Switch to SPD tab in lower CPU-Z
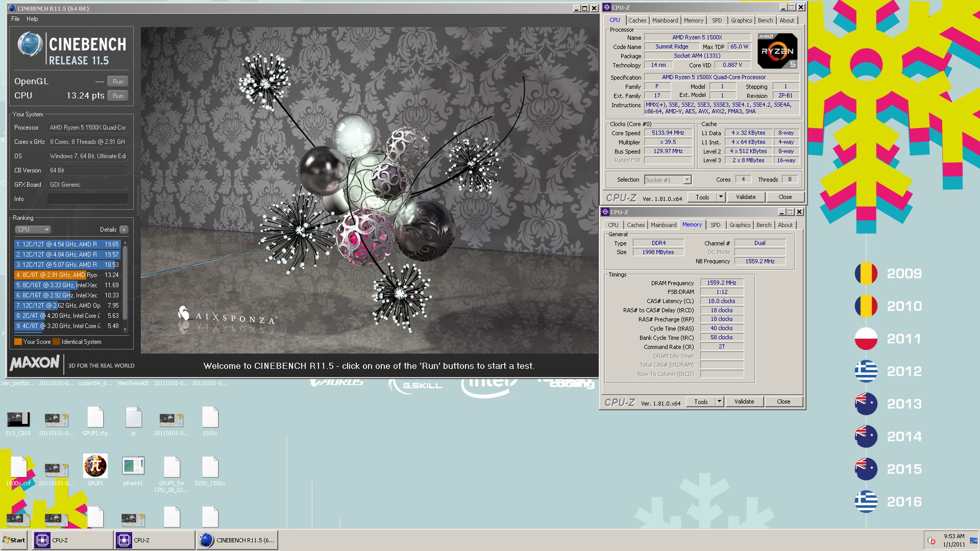This screenshot has width=980, height=551. point(716,225)
